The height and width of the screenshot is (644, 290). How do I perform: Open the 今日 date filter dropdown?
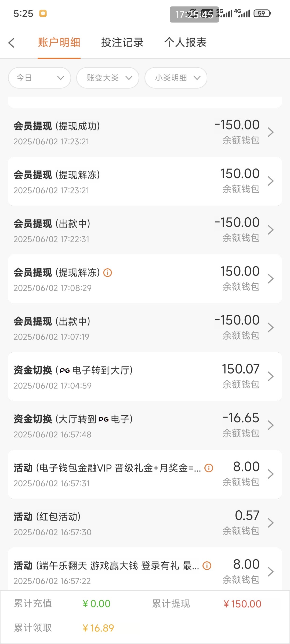[x=40, y=78]
